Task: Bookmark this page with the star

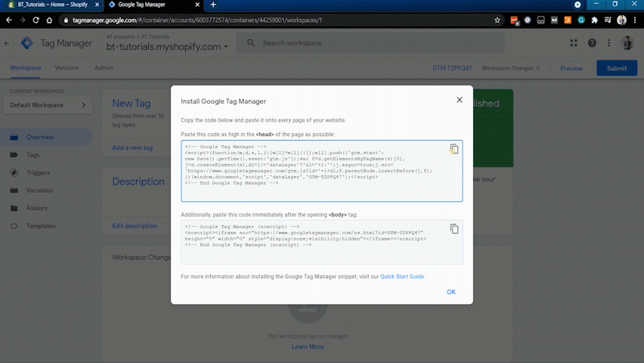Action: coord(497,20)
